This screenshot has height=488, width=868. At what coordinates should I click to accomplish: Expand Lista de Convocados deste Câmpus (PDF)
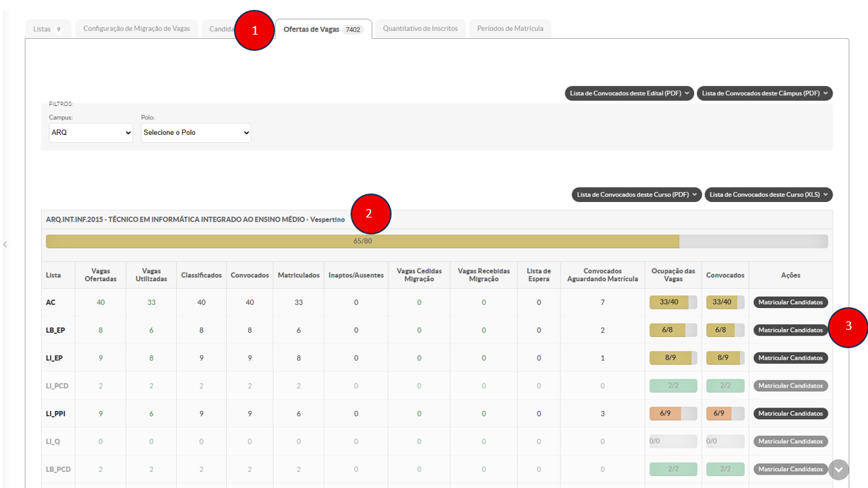pyautogui.click(x=764, y=93)
